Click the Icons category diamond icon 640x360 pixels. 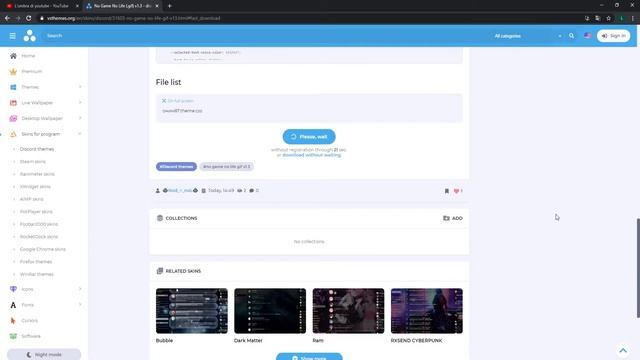coord(13,289)
